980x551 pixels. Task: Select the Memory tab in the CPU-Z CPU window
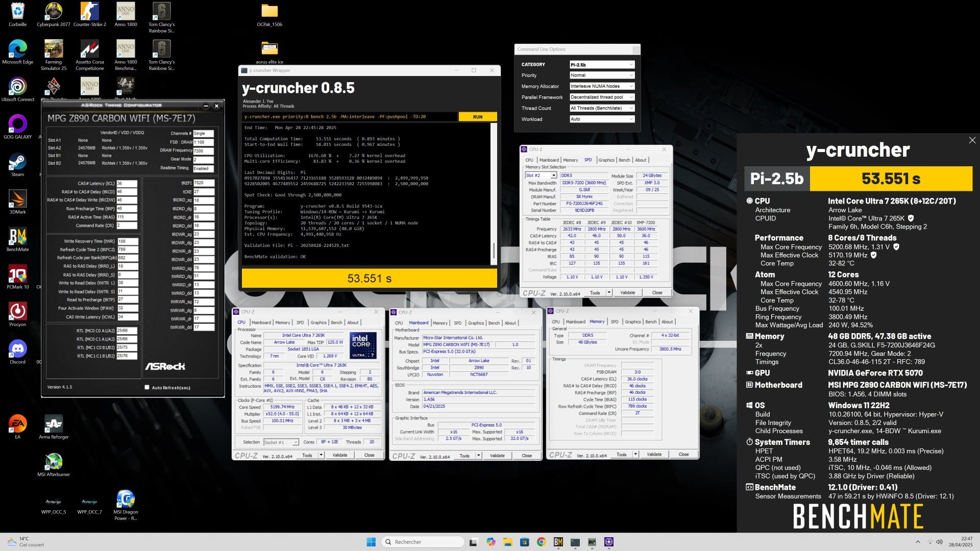[x=283, y=322]
